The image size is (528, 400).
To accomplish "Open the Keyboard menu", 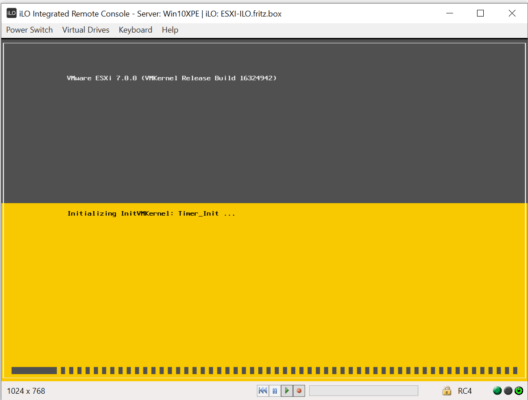I will coord(135,30).
